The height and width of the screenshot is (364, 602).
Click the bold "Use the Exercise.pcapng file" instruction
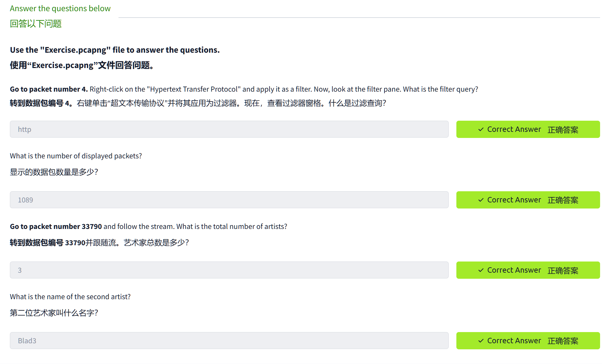coord(115,50)
